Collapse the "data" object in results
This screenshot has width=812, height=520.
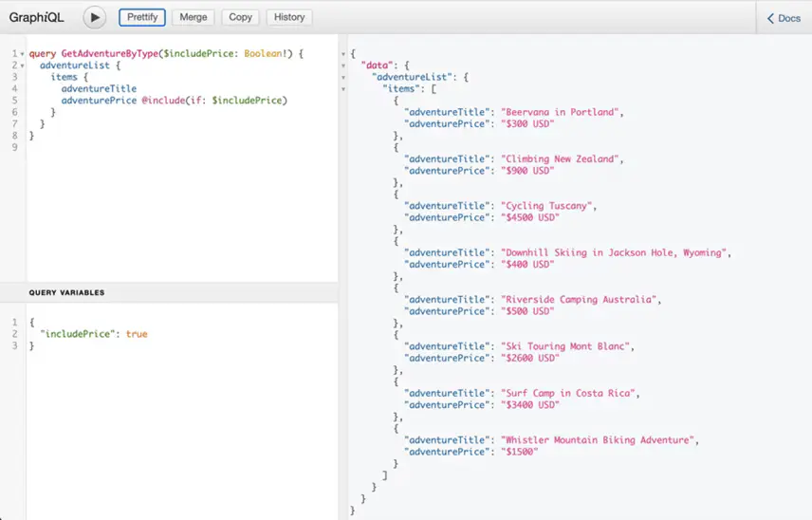[343, 65]
